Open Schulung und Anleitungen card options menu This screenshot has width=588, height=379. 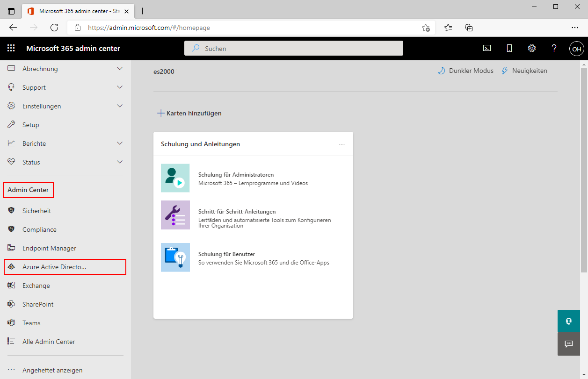click(x=342, y=144)
